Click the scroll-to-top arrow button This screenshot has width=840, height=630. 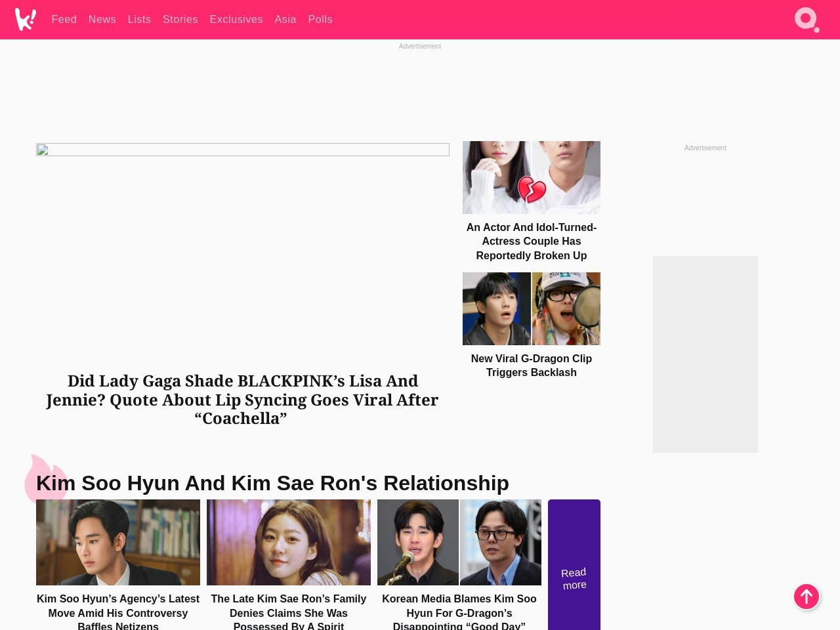pos(807,597)
